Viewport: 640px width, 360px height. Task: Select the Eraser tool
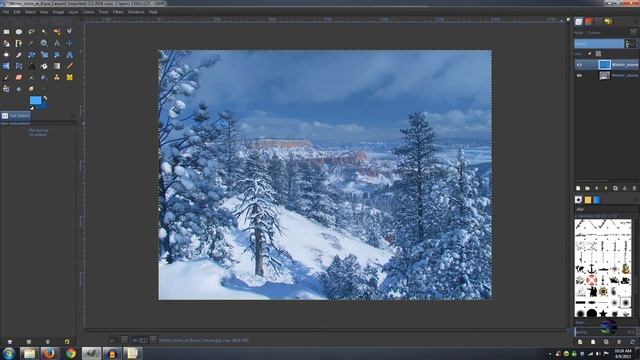tap(19, 77)
